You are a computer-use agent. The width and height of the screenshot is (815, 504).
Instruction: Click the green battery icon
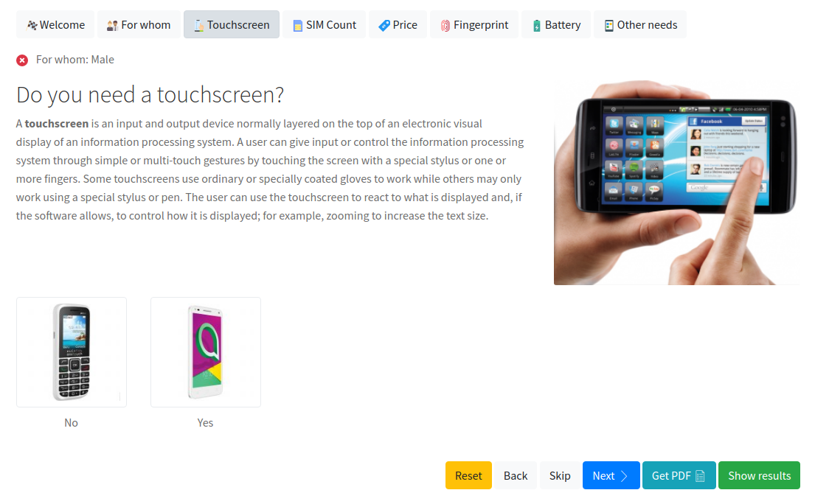pyautogui.click(x=536, y=26)
